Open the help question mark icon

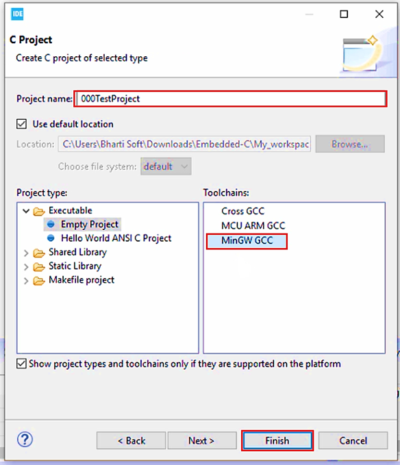point(25,439)
